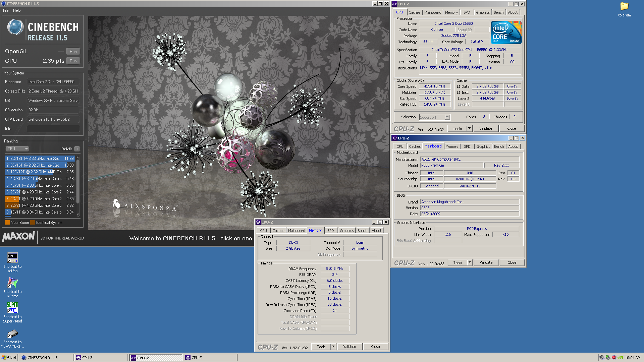Click the DRAM Frequency value 810.3 MHz
The image size is (644, 362).
(x=335, y=268)
